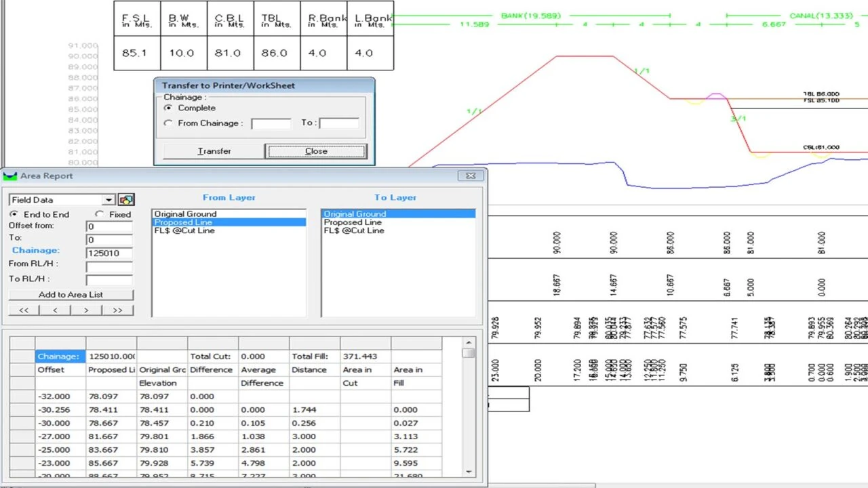The image size is (868, 488).
Task: Click the offset cell -27.000
Action: click(x=60, y=436)
